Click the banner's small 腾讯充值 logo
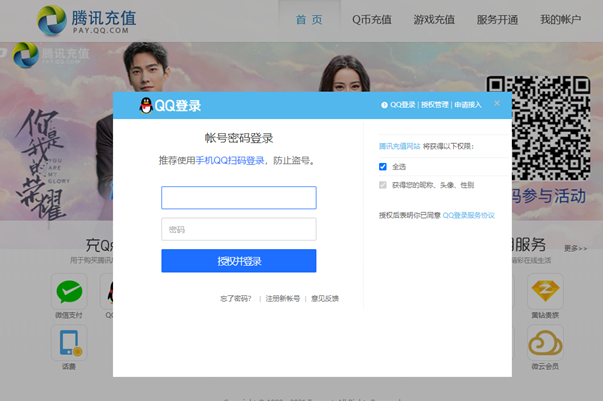The image size is (603, 401). click(51, 56)
